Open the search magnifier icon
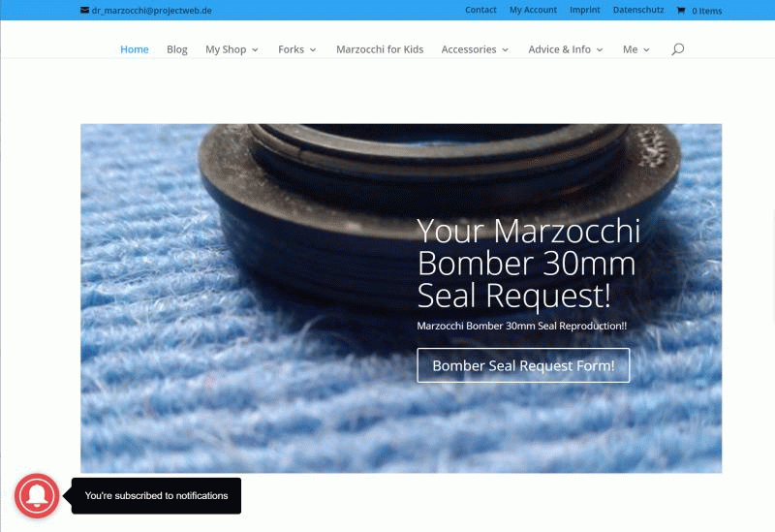Viewport: 775px width, 532px height. (x=677, y=49)
